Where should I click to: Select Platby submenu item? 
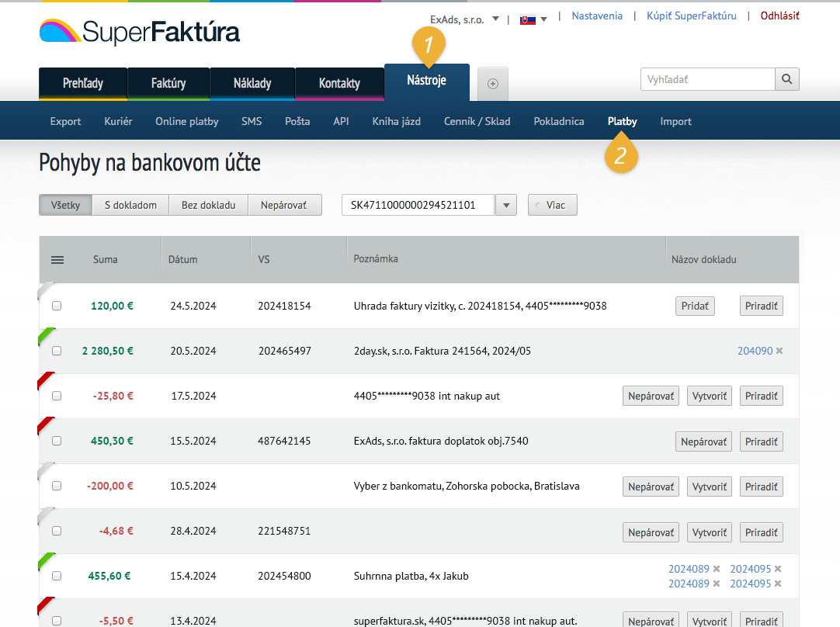pos(622,121)
